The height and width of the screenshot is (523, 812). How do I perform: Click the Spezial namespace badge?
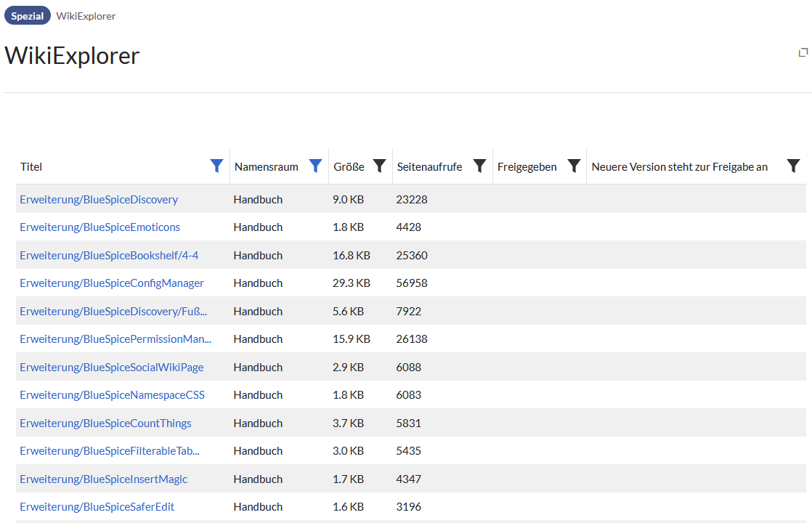[28, 16]
